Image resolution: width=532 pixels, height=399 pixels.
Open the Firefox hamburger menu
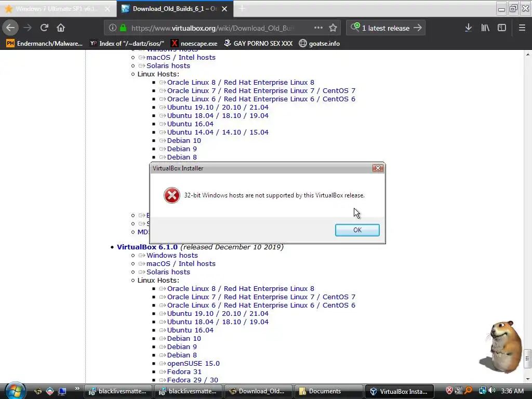[x=522, y=28]
